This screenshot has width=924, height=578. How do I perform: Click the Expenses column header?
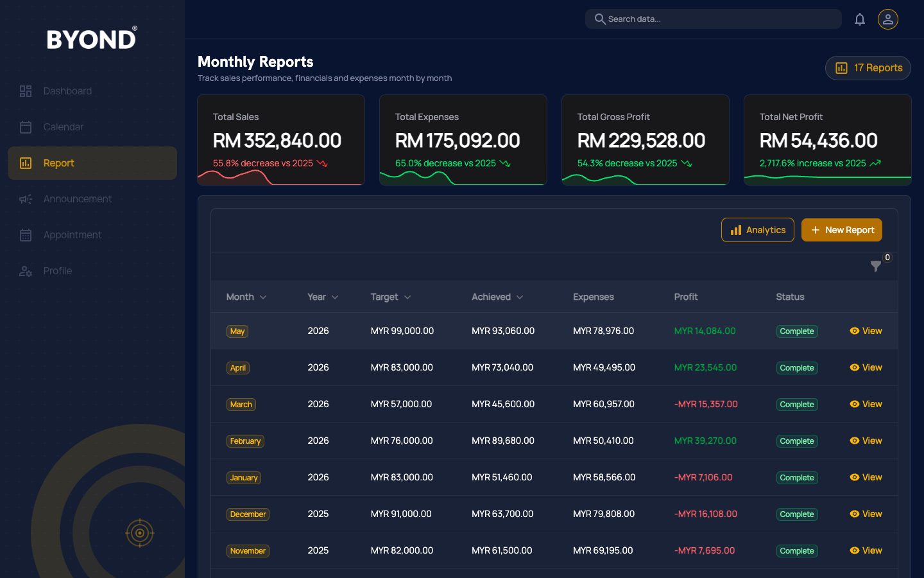(x=594, y=297)
